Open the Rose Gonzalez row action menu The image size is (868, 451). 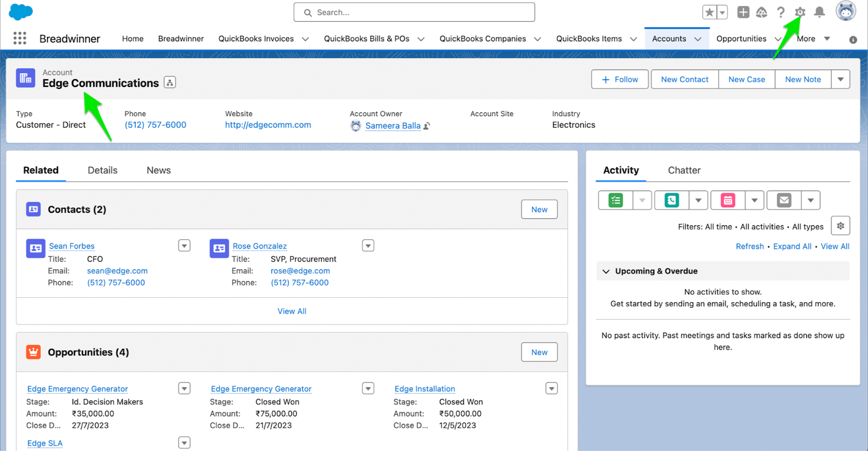click(368, 245)
